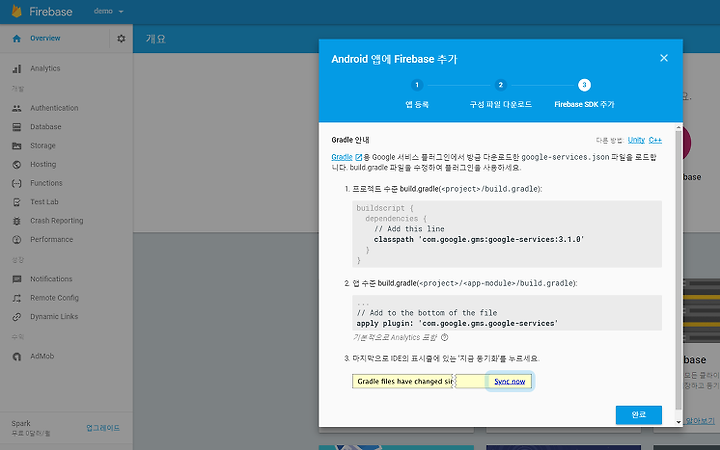Click the Analytics bar chart icon
The height and width of the screenshot is (450, 720).
[x=17, y=68]
